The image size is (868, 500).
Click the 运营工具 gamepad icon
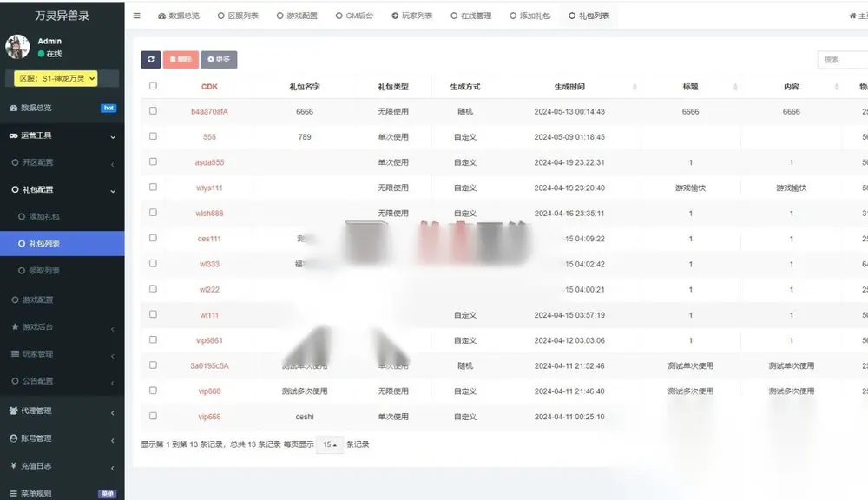coord(14,135)
